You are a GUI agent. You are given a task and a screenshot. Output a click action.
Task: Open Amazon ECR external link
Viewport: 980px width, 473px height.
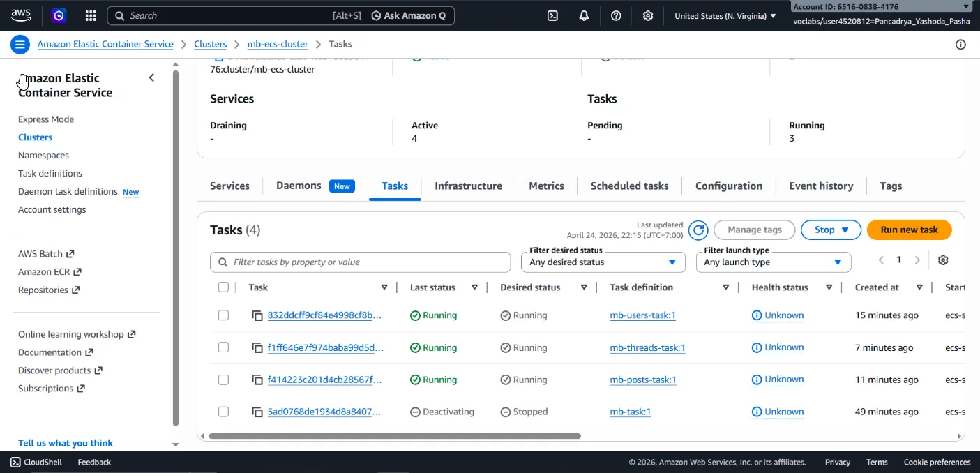pos(50,271)
